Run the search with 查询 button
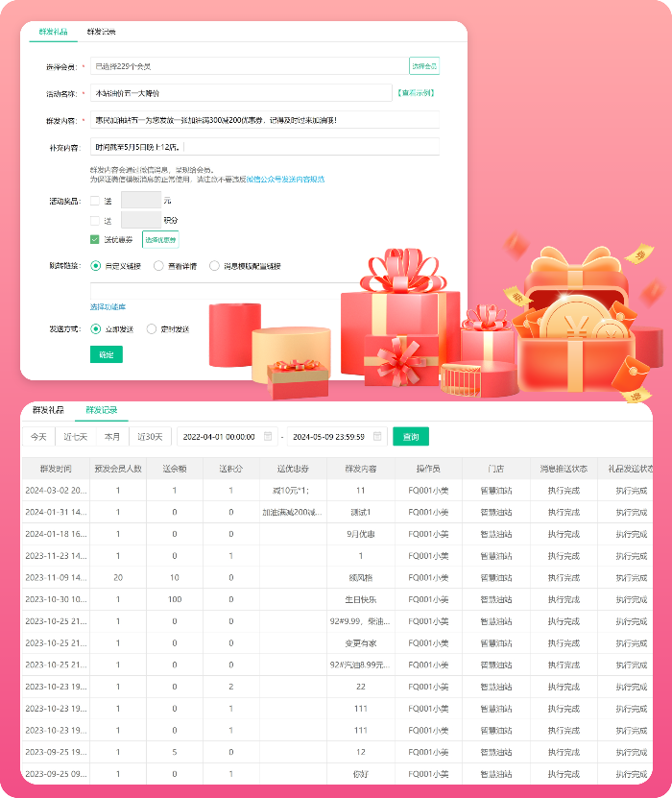Image resolution: width=672 pixels, height=798 pixels. [411, 436]
